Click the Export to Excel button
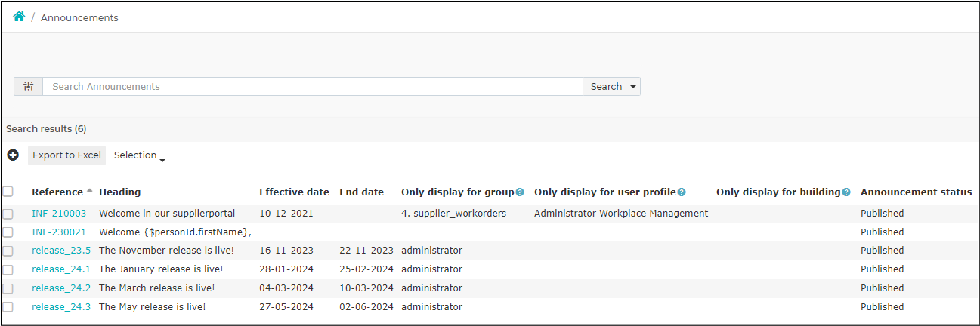 (66, 155)
